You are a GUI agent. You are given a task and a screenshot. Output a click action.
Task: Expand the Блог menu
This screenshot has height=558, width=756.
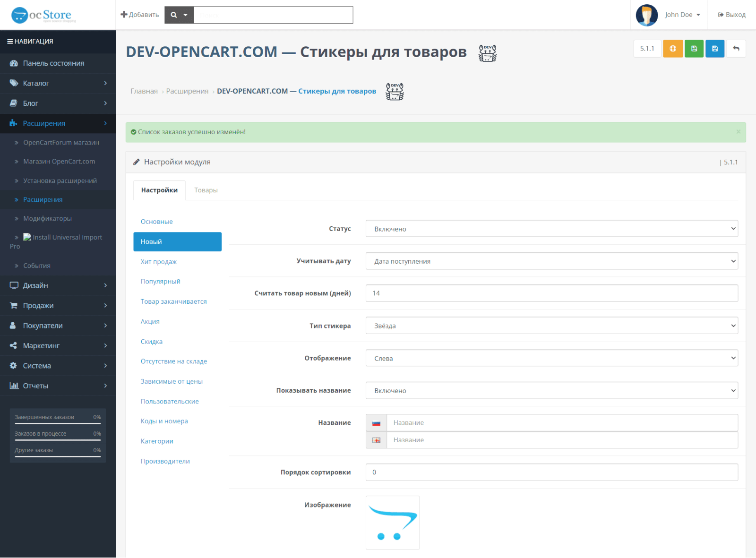coord(58,103)
